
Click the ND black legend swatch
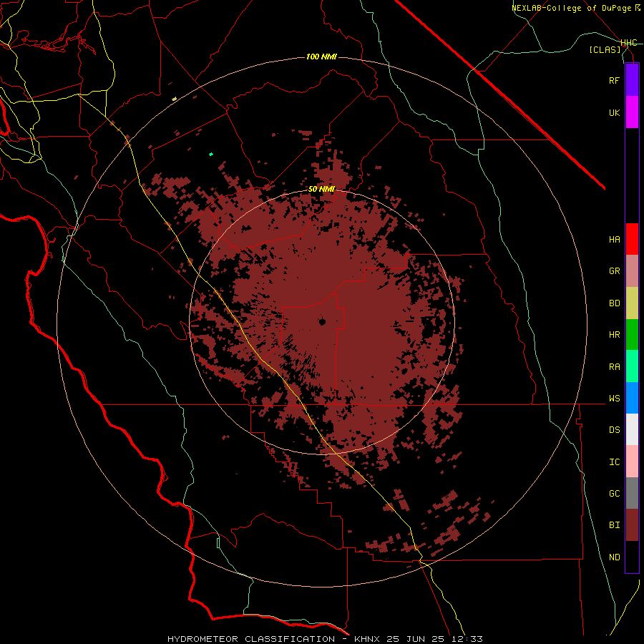click(632, 557)
